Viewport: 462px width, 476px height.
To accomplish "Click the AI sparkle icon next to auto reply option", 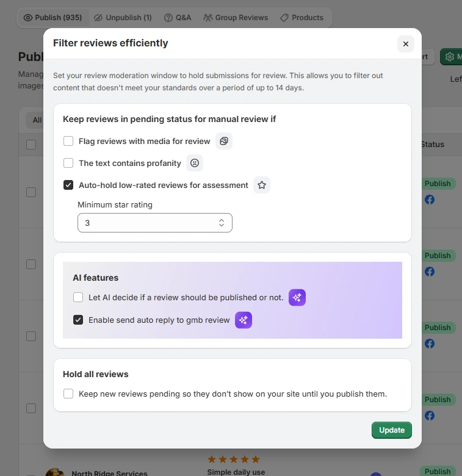I will [244, 320].
